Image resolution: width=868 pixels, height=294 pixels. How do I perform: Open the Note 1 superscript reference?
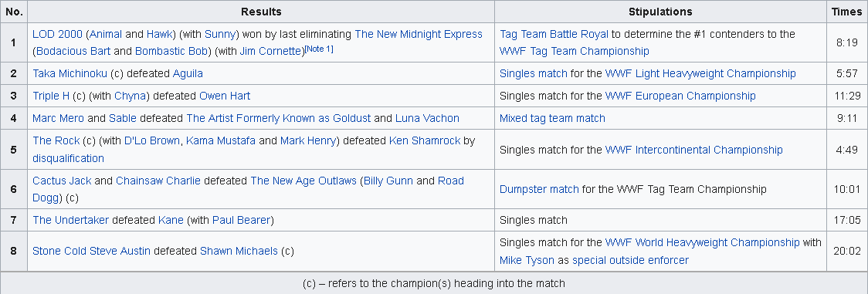pos(319,49)
